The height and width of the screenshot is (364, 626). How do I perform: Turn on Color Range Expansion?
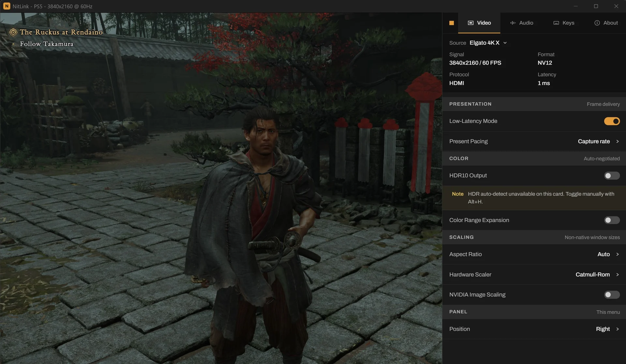tap(612, 220)
